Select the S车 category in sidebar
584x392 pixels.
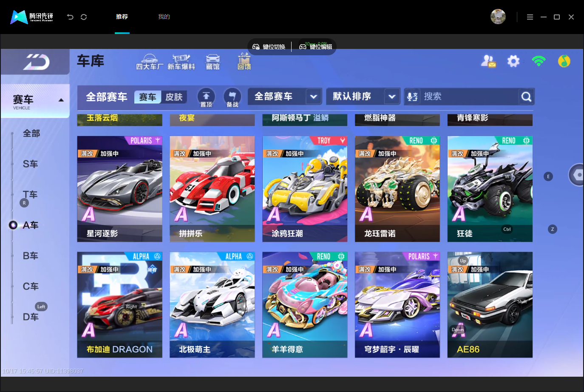coord(31,164)
